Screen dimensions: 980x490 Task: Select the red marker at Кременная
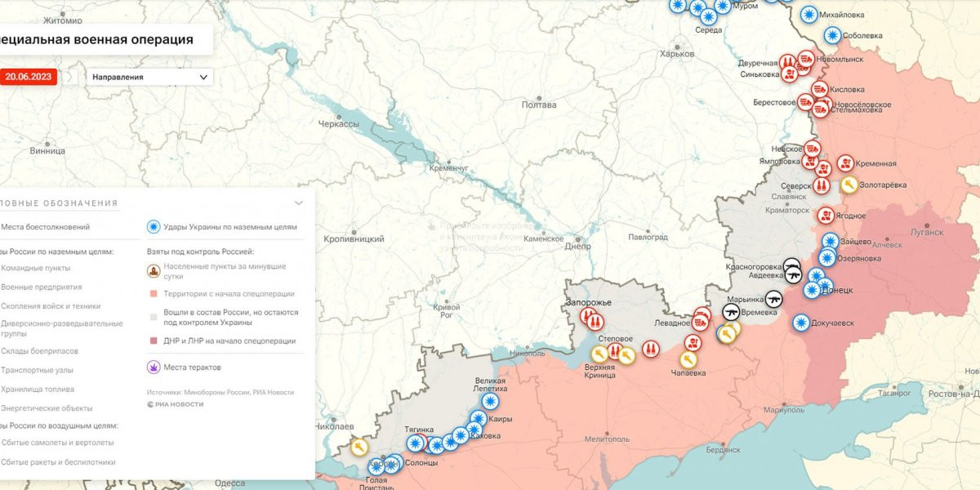(845, 163)
